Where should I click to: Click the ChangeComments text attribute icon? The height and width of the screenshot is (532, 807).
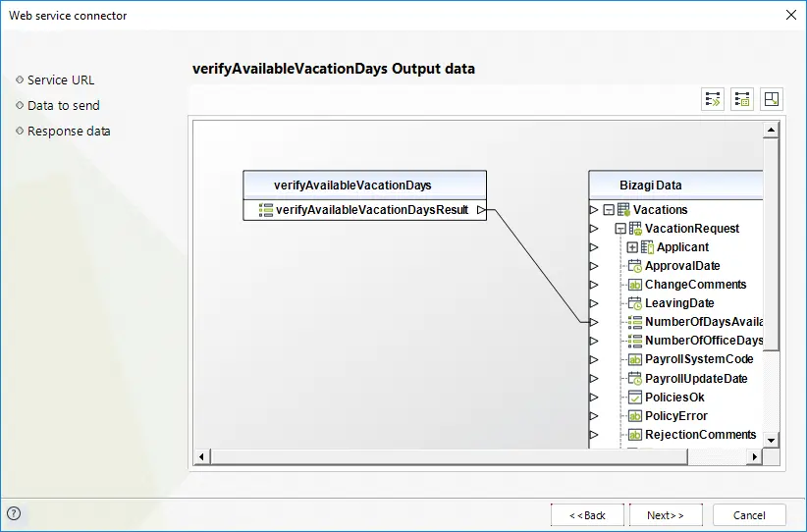point(635,285)
